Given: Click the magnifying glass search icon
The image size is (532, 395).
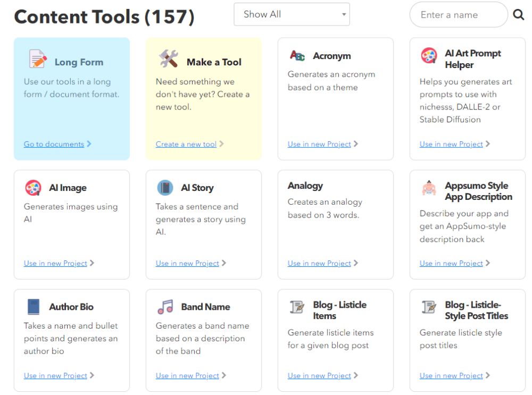Looking at the screenshot, I should pyautogui.click(x=518, y=15).
